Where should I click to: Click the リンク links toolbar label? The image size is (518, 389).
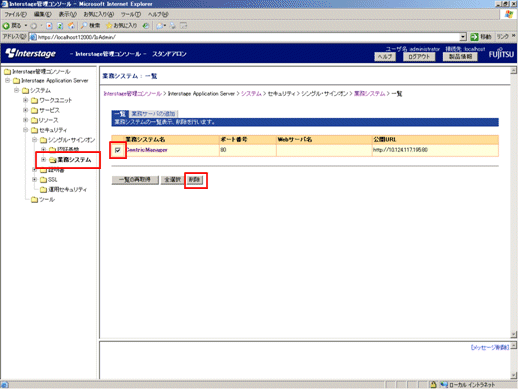tap(502, 37)
